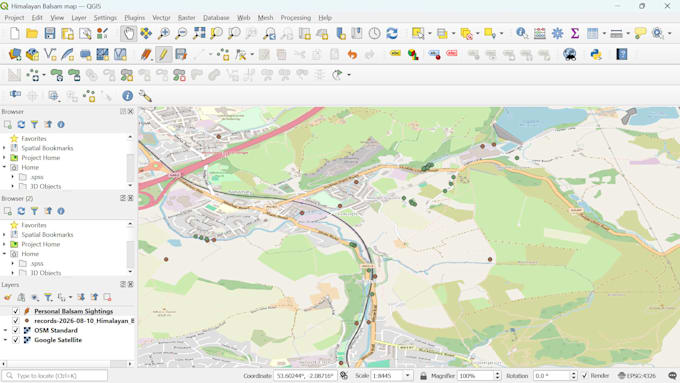680x383 pixels.
Task: Click the Zoom In magnifier tool
Action: (163, 33)
